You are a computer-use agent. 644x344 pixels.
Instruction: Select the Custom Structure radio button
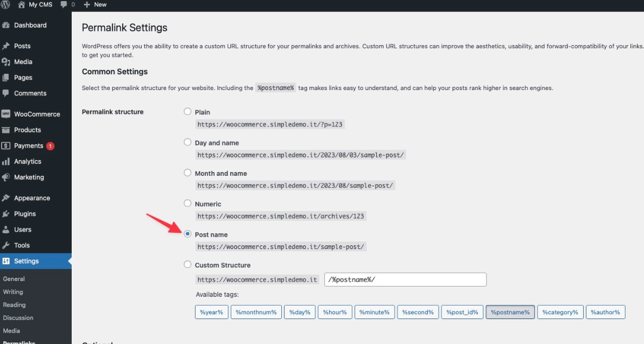coord(187,265)
